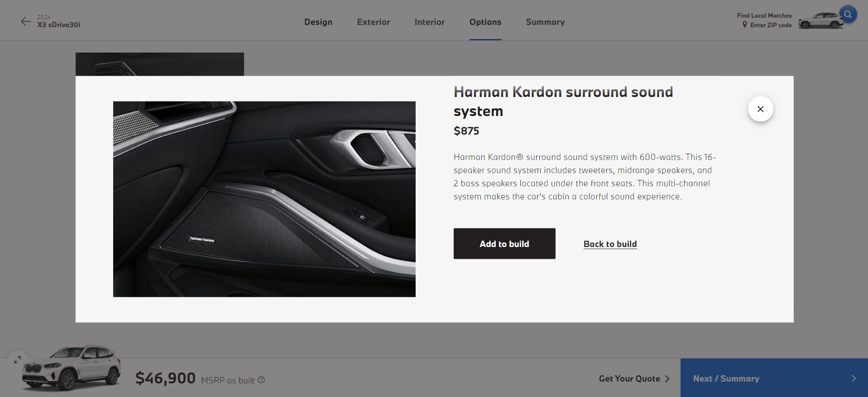
Task: Click the $875 price text
Action: point(466,131)
